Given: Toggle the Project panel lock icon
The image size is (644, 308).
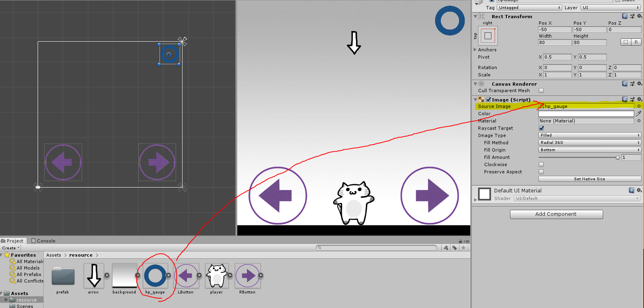Looking at the screenshot, I should click(461, 241).
